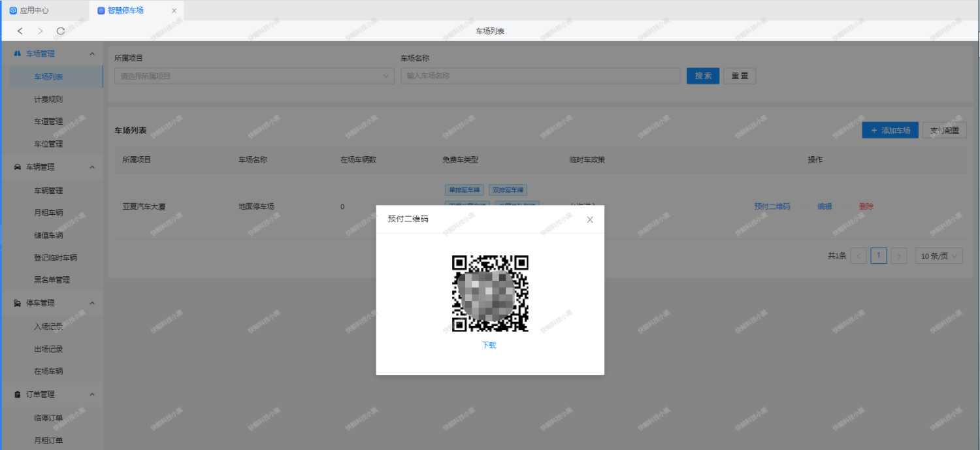Click the 添加车场 button
The image size is (980, 450).
[890, 130]
